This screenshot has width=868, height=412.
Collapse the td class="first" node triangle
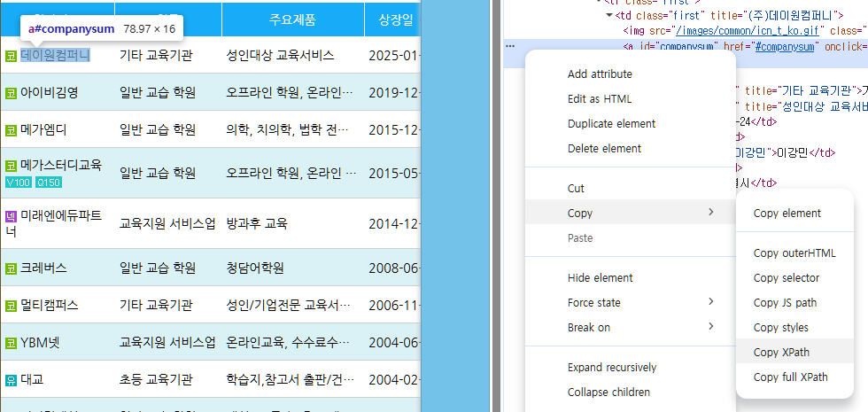point(609,15)
